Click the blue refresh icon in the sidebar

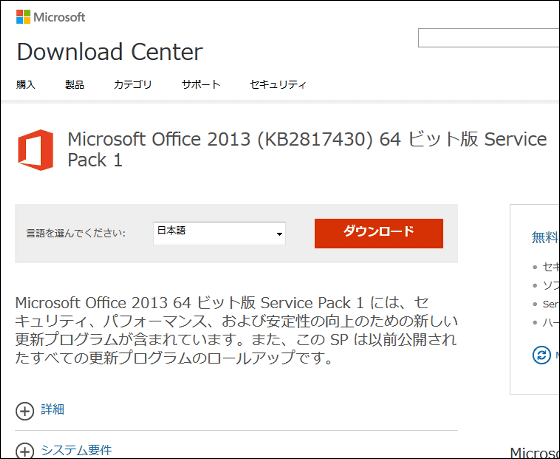point(541,355)
